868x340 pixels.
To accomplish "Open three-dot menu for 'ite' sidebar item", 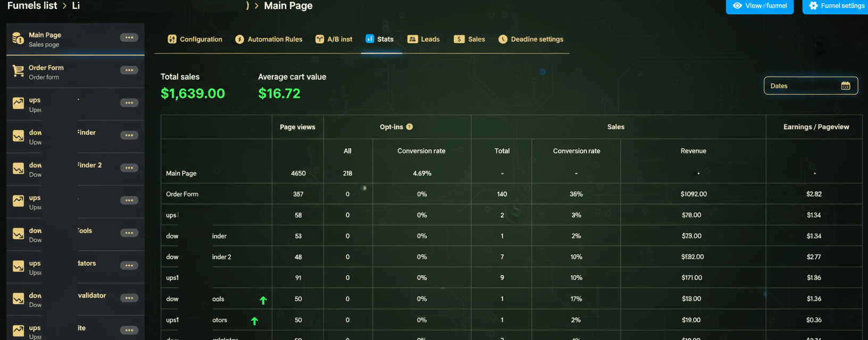I will point(129,330).
